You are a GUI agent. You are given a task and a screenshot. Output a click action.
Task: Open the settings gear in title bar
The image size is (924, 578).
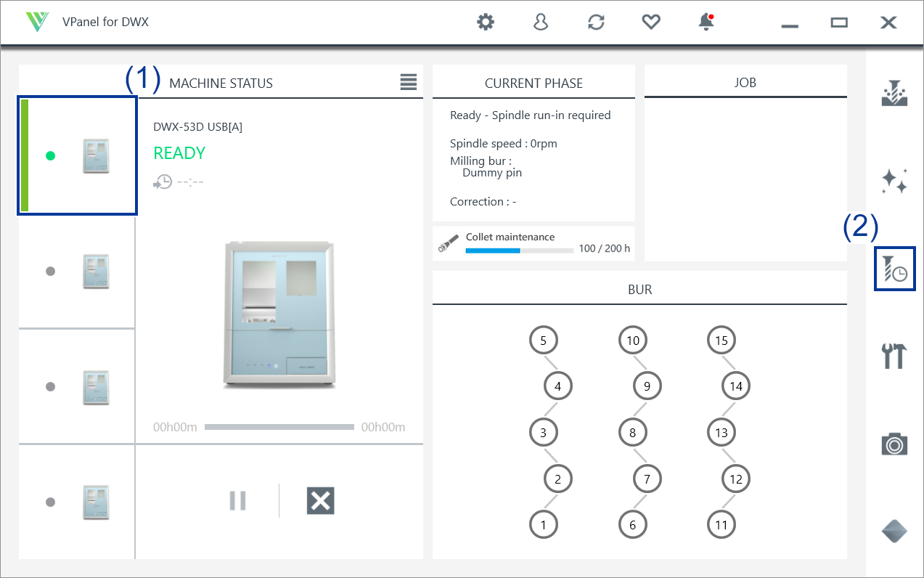coord(485,23)
